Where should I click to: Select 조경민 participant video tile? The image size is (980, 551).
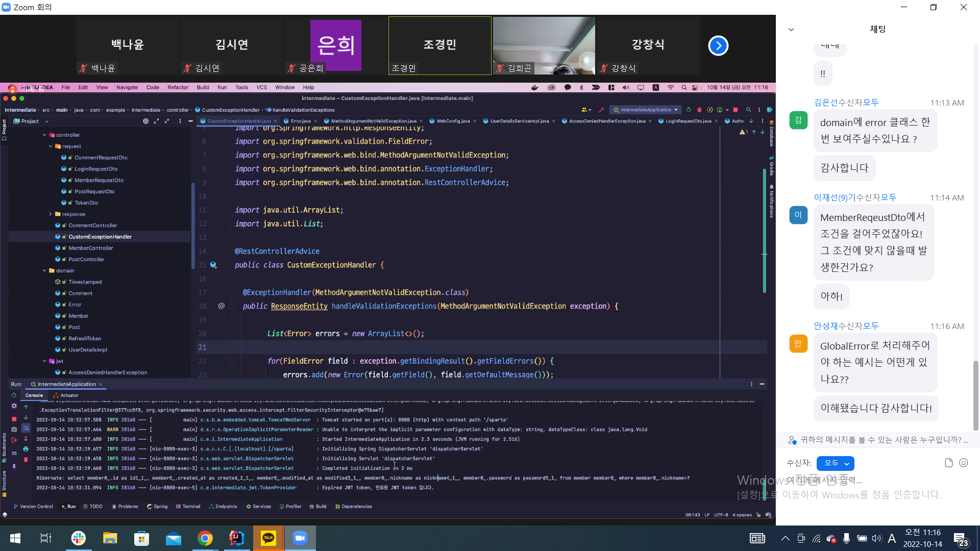[x=440, y=46]
